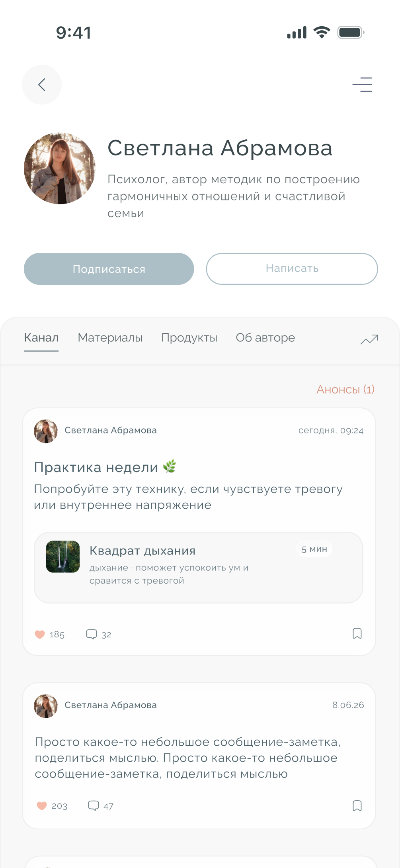Like the post with 185 likes

[40, 634]
